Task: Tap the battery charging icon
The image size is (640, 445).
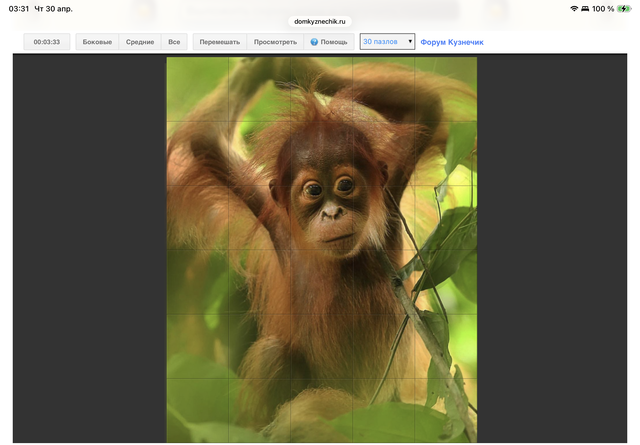Action: (624, 8)
